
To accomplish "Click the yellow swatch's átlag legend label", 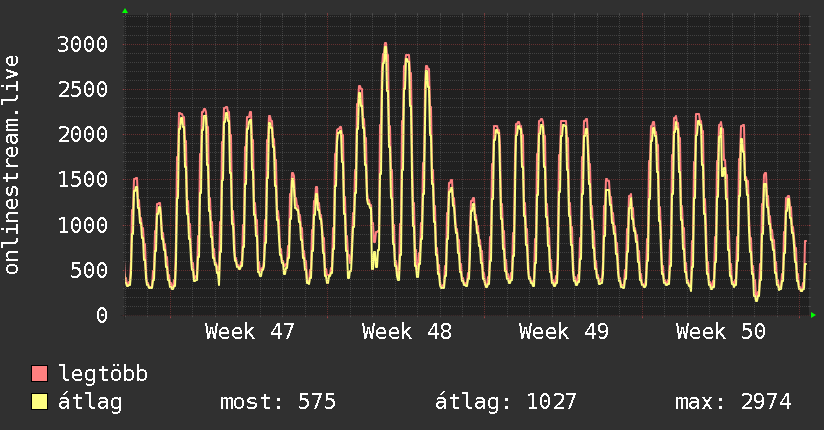I will [x=90, y=402].
